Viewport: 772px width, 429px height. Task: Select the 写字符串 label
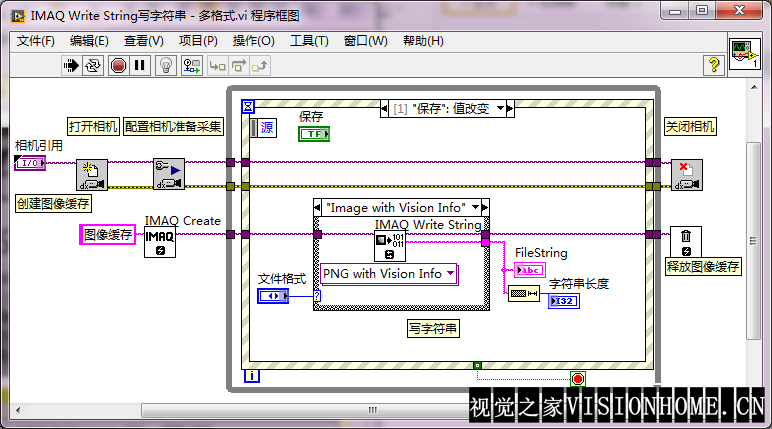click(433, 329)
